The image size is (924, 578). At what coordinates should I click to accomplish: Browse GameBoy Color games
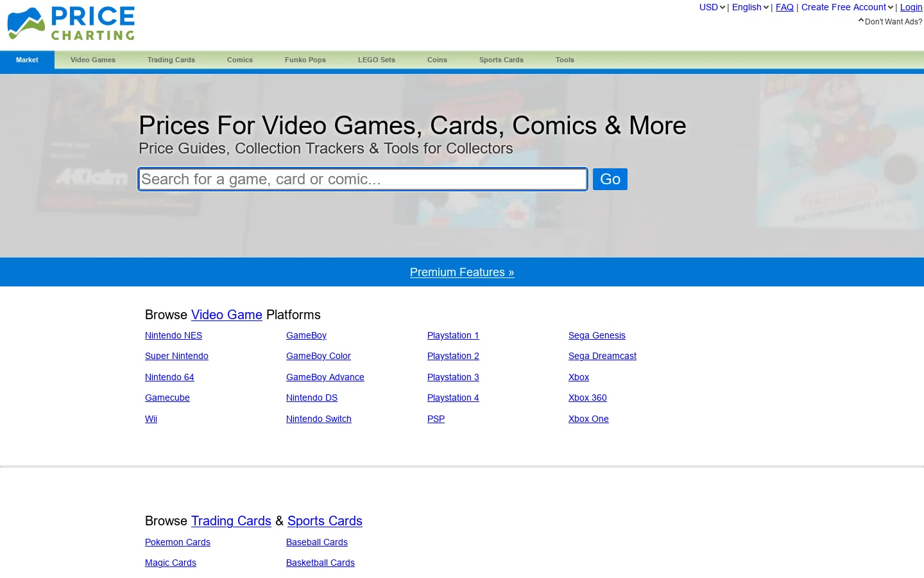pos(318,356)
